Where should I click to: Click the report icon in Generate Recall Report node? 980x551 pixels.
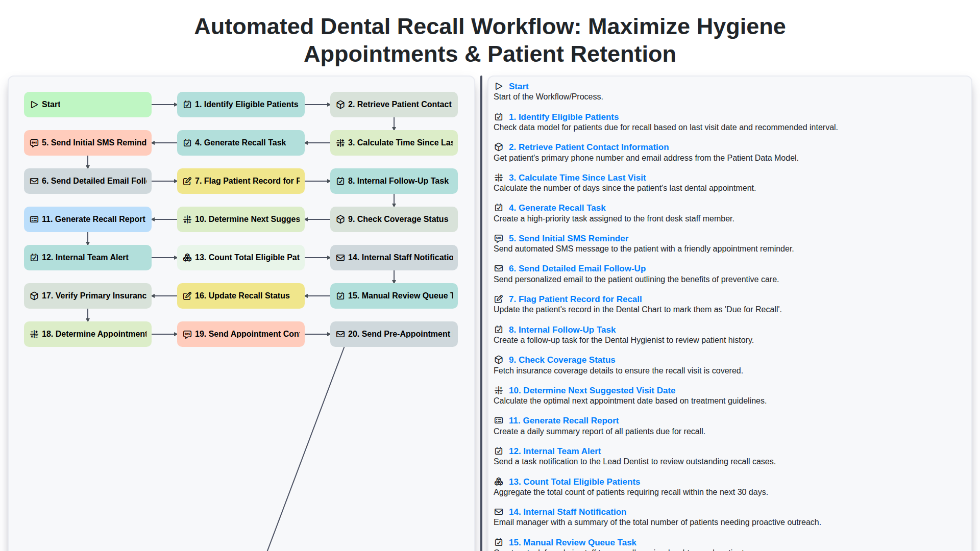[34, 219]
